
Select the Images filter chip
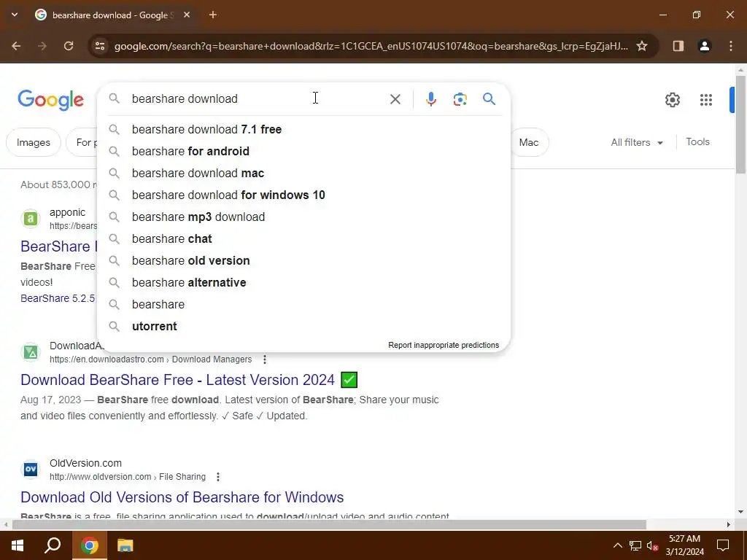click(x=34, y=142)
